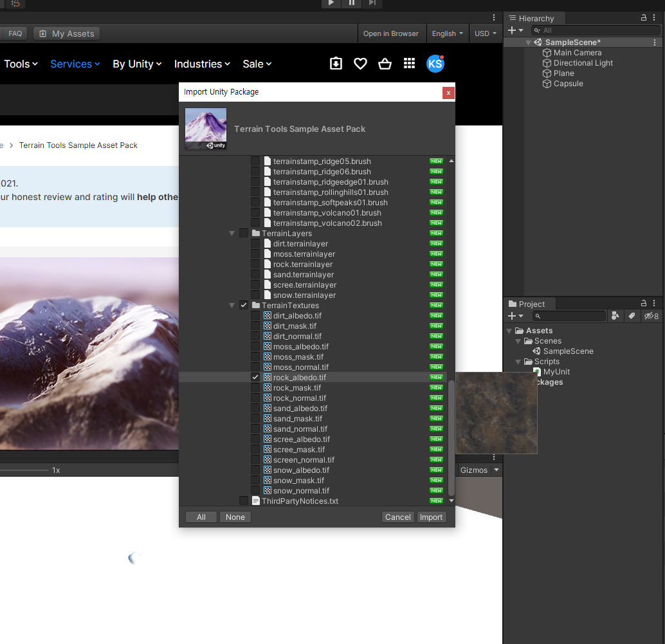This screenshot has height=644, width=665.
Task: Check the sand_mask.tif checkbox
Action: 255,418
